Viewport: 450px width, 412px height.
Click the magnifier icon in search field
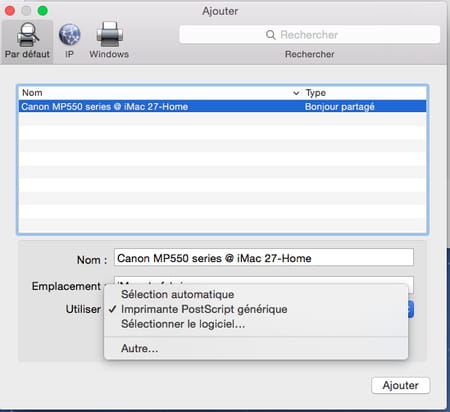click(x=270, y=35)
